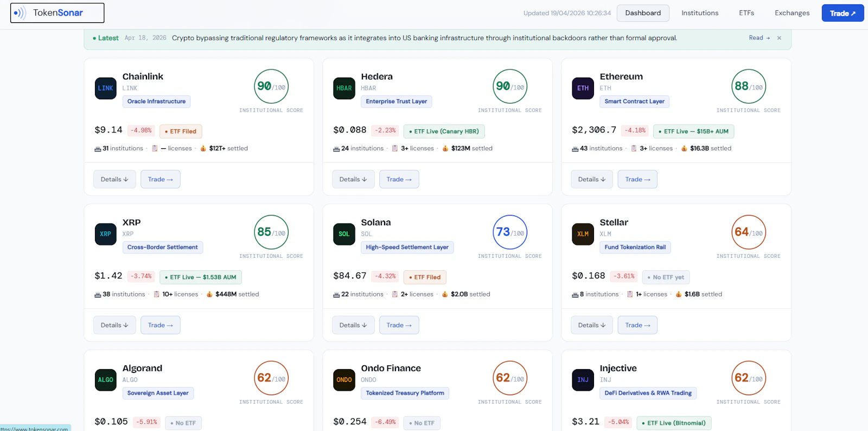Expand Details on the Hedera card
The width and height of the screenshot is (868, 431).
[353, 179]
